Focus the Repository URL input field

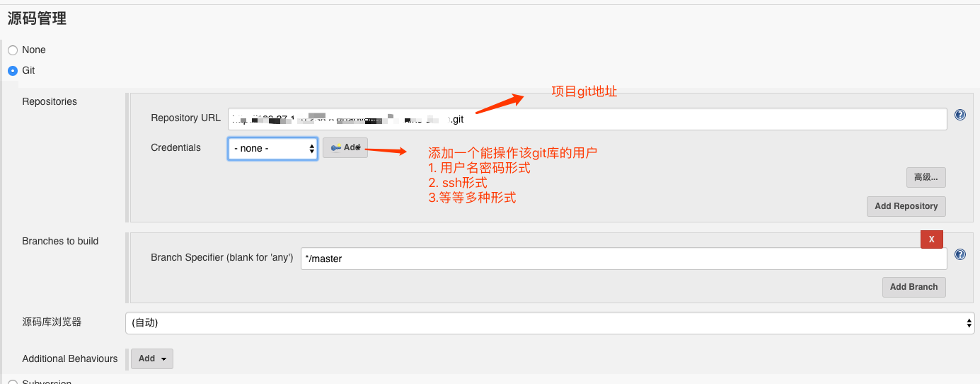point(587,119)
